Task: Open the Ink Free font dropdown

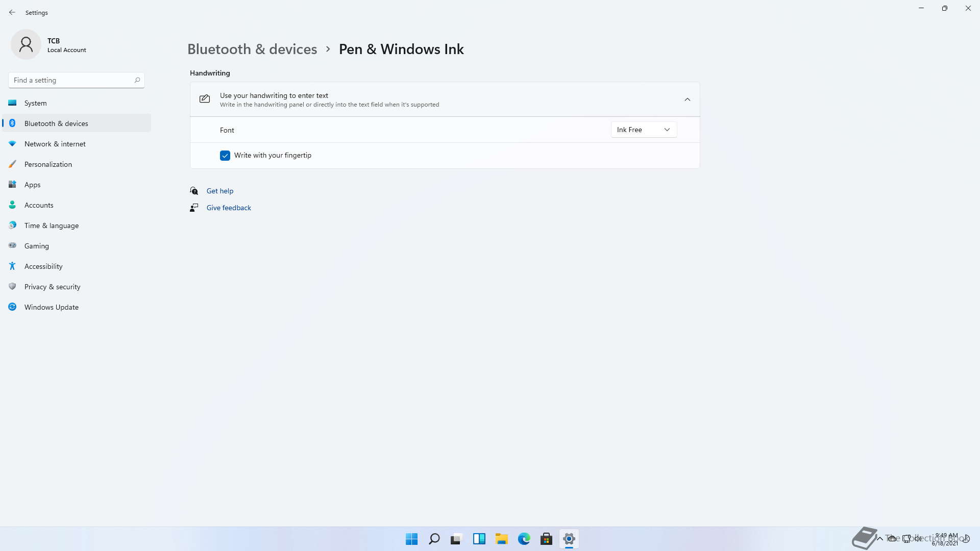Action: pyautogui.click(x=644, y=130)
